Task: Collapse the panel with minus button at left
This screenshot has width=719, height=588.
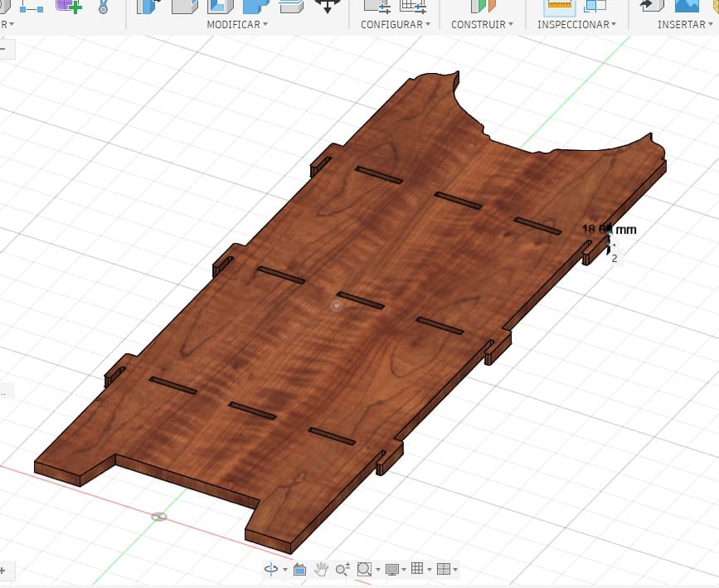Action: point(2,49)
